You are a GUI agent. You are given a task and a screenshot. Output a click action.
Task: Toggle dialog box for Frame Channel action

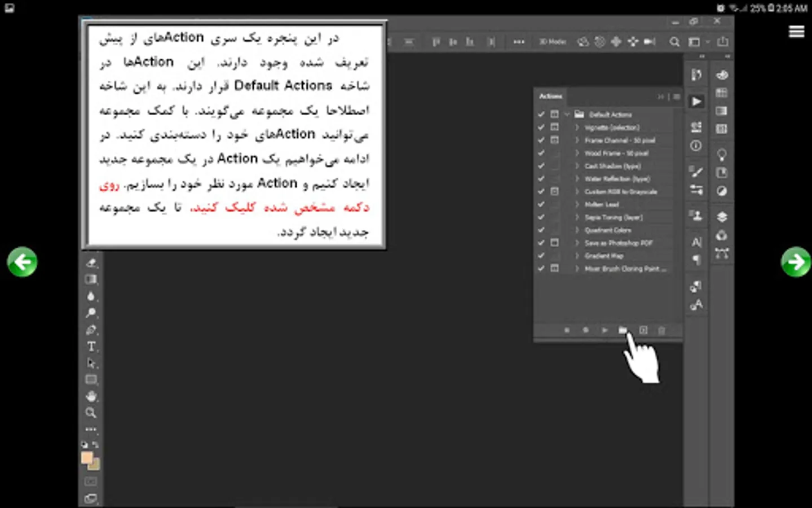click(x=555, y=140)
